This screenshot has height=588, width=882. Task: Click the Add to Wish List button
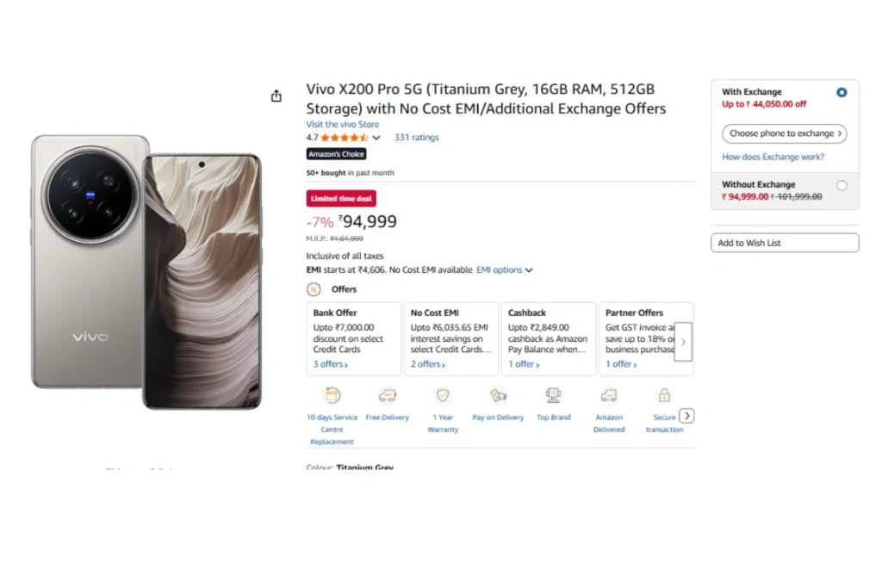pyautogui.click(x=785, y=243)
